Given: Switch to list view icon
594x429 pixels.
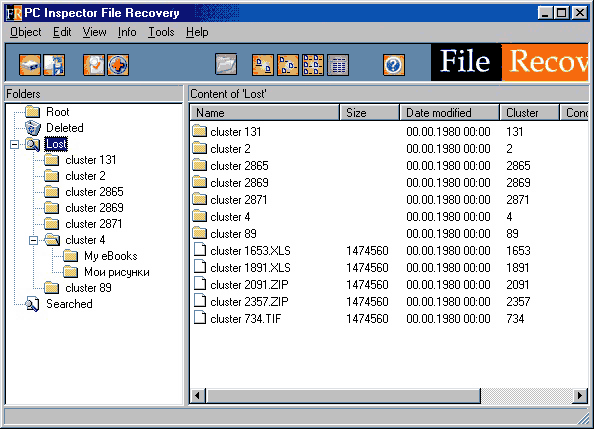Looking at the screenshot, I should pos(313,65).
